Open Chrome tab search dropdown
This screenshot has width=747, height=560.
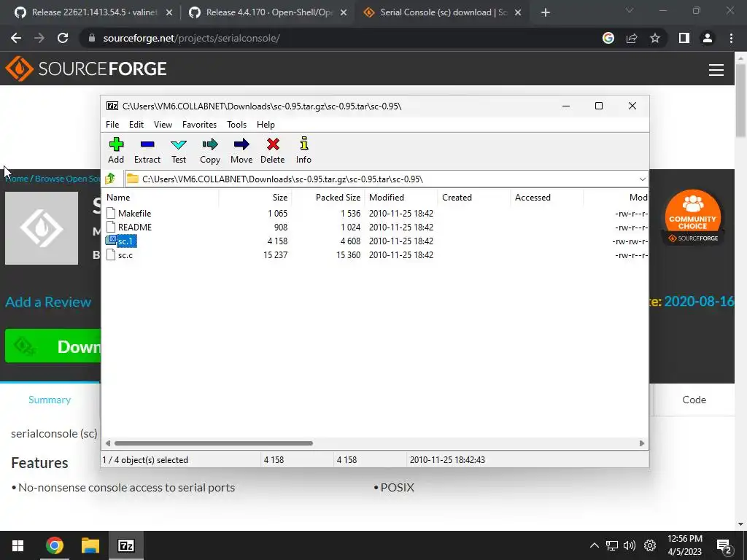click(x=630, y=10)
